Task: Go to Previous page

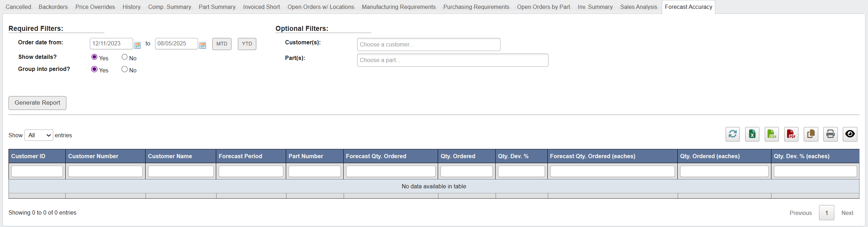Action: [801, 213]
